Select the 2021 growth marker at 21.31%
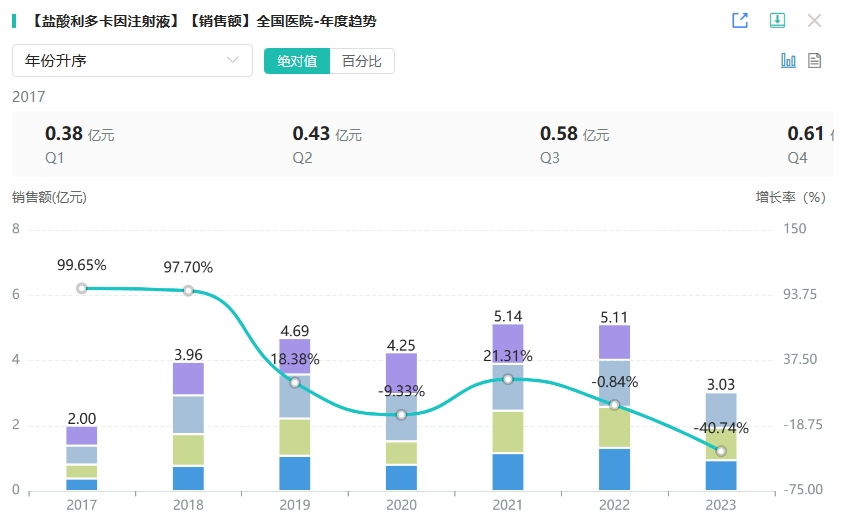The height and width of the screenshot is (516, 843). 508,379
